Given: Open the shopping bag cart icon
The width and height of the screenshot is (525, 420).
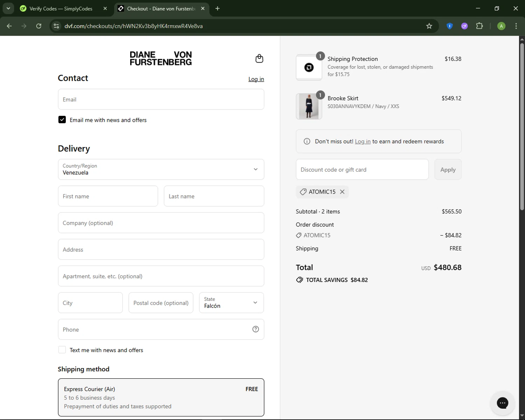Looking at the screenshot, I should point(259,58).
